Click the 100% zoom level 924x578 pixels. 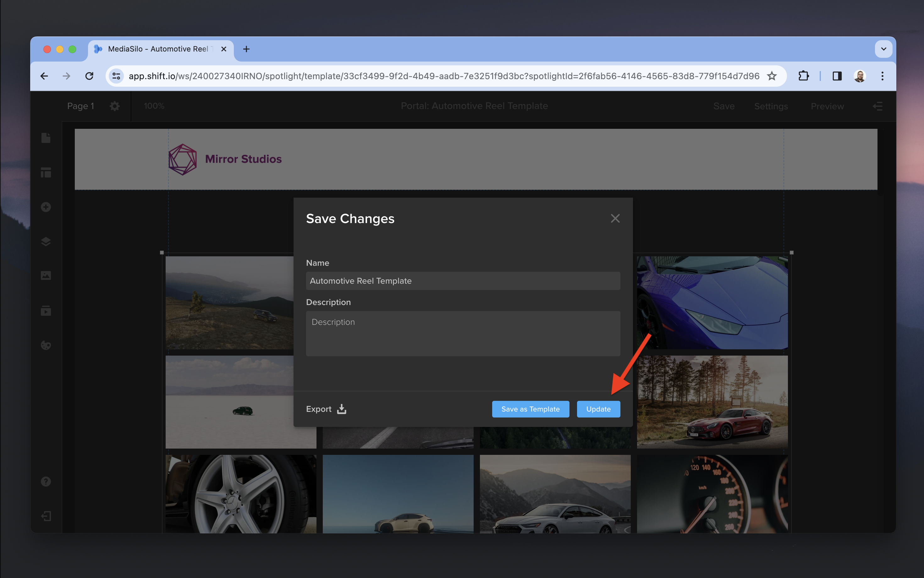(x=154, y=106)
